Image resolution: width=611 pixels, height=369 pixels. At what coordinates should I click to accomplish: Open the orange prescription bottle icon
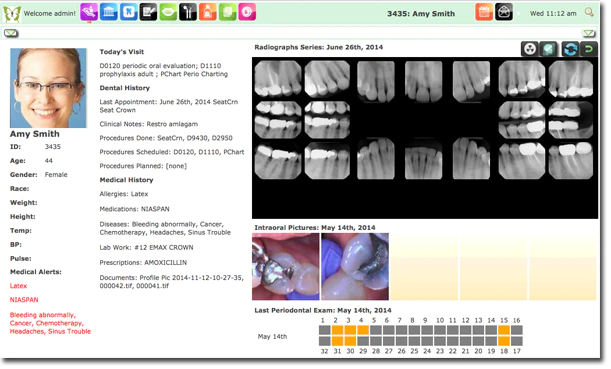pyautogui.click(x=208, y=12)
